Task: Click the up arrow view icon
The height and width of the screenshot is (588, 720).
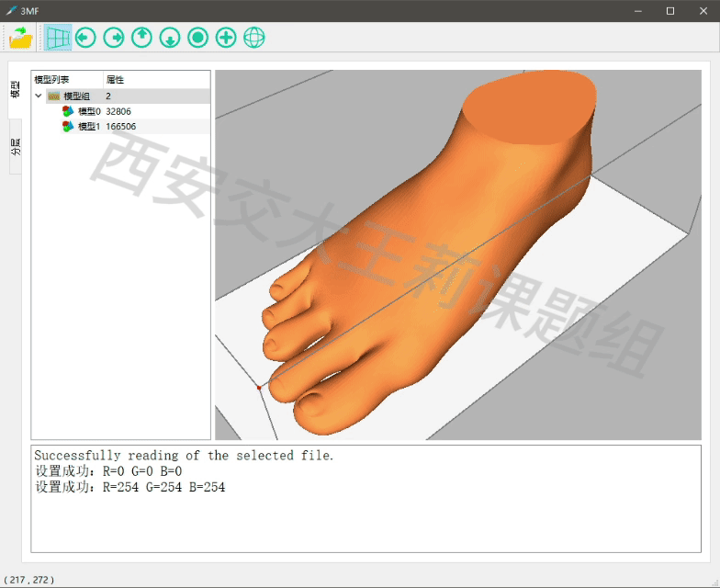Action: pos(141,38)
